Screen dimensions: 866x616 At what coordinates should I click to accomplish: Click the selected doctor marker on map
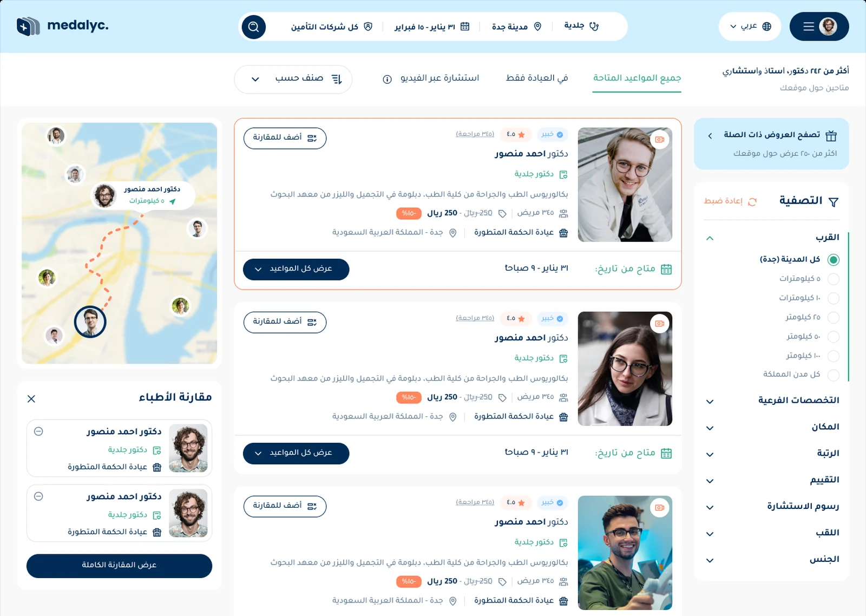pos(90,322)
